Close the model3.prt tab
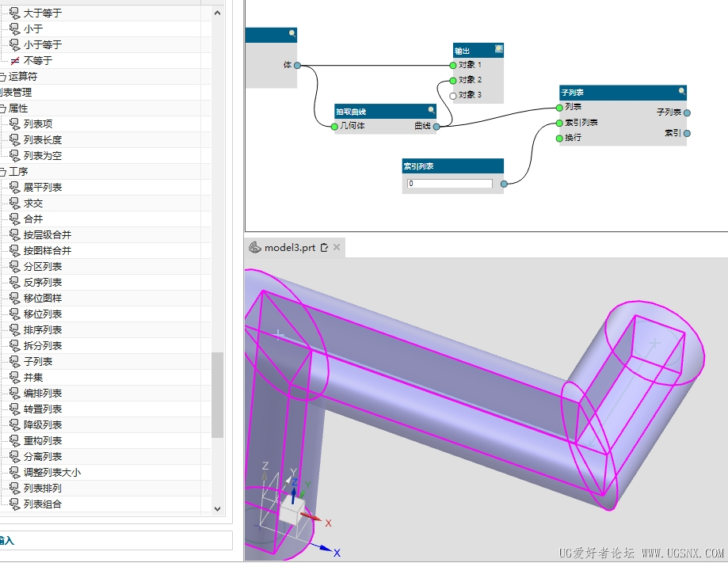Screen dimensions: 728x563 [337, 247]
